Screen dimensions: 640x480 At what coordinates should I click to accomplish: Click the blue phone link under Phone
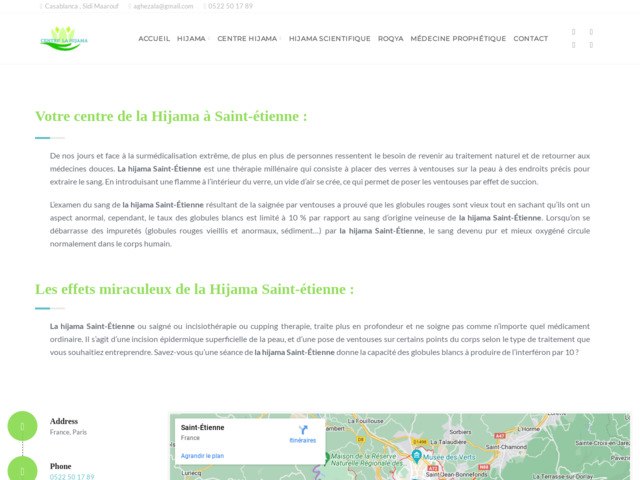click(x=72, y=477)
